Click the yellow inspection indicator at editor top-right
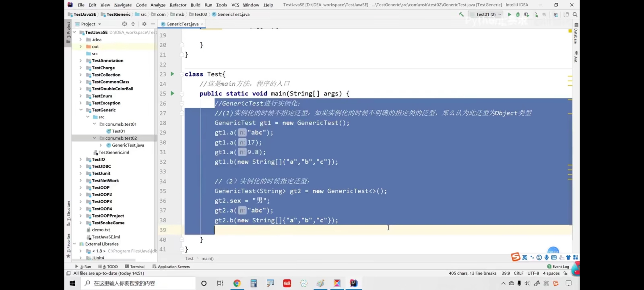The height and width of the screenshot is (290, 644). pyautogui.click(x=570, y=31)
